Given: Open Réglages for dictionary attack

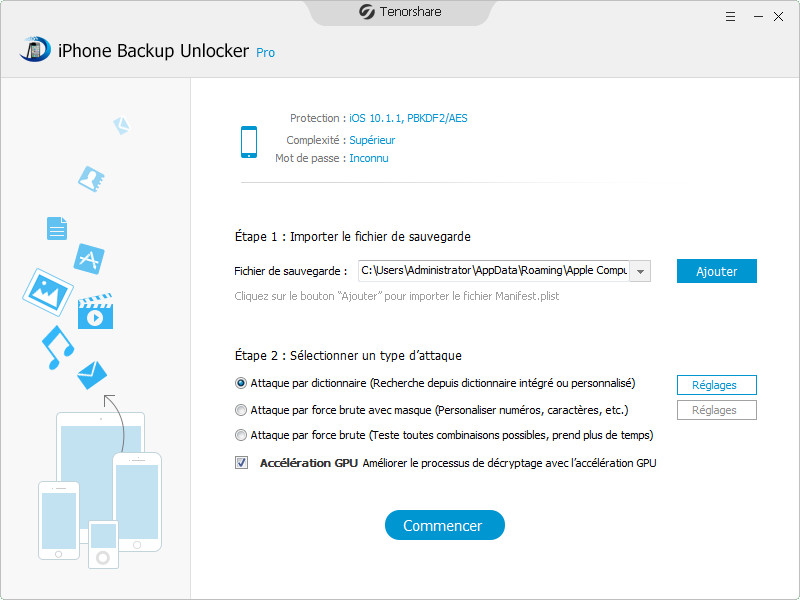Looking at the screenshot, I should [x=716, y=385].
